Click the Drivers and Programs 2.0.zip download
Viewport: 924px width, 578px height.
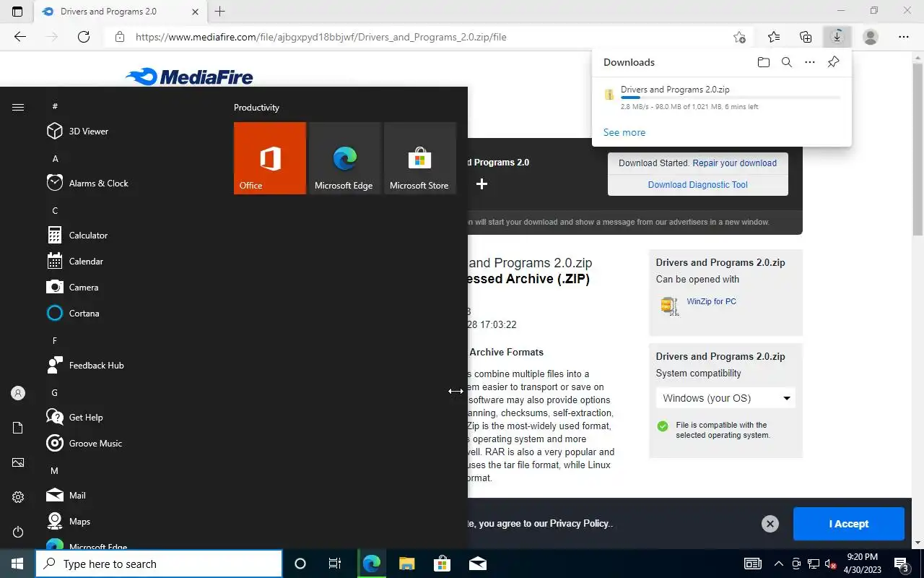point(675,90)
